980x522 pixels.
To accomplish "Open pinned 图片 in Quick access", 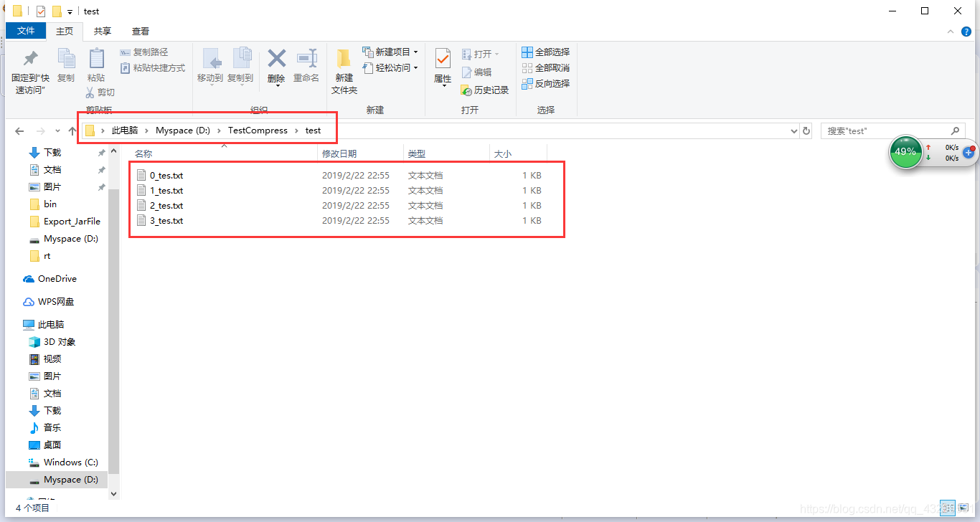I will point(52,186).
